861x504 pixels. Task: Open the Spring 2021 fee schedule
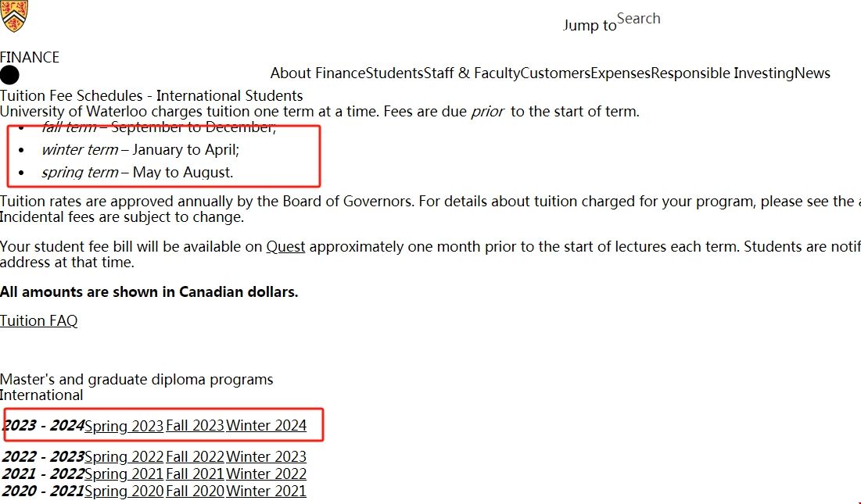(124, 474)
